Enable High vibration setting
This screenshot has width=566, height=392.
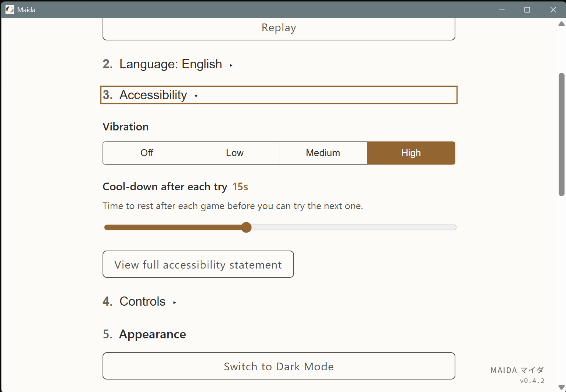[411, 153]
